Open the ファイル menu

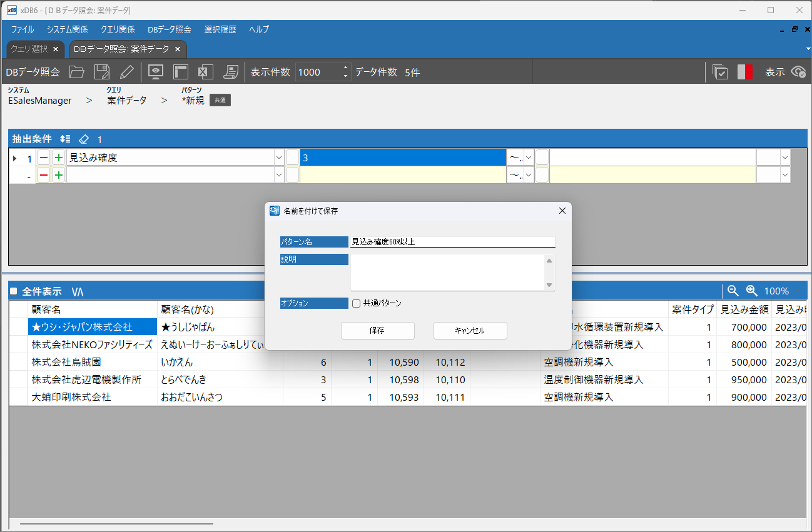(x=23, y=29)
